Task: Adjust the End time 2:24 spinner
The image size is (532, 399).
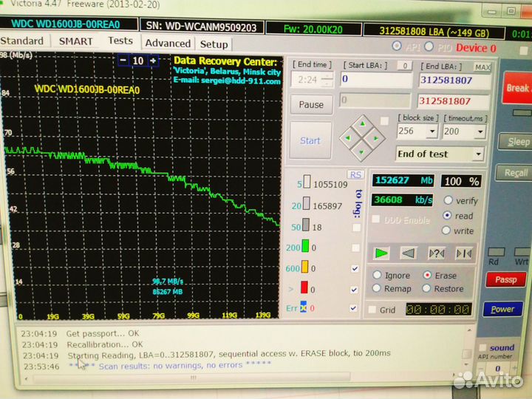Action: point(327,79)
